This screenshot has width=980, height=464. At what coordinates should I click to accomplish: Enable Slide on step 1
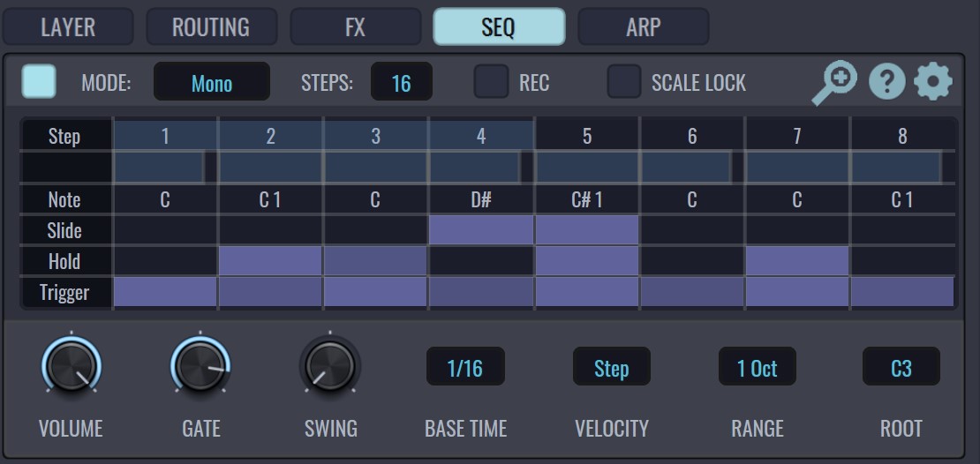[165, 230]
